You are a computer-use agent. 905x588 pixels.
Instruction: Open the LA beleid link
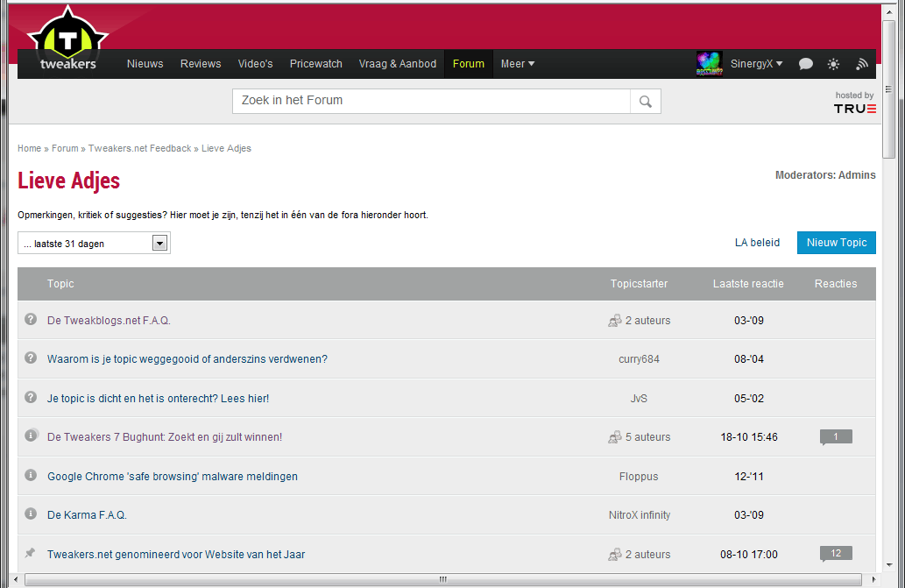(757, 243)
